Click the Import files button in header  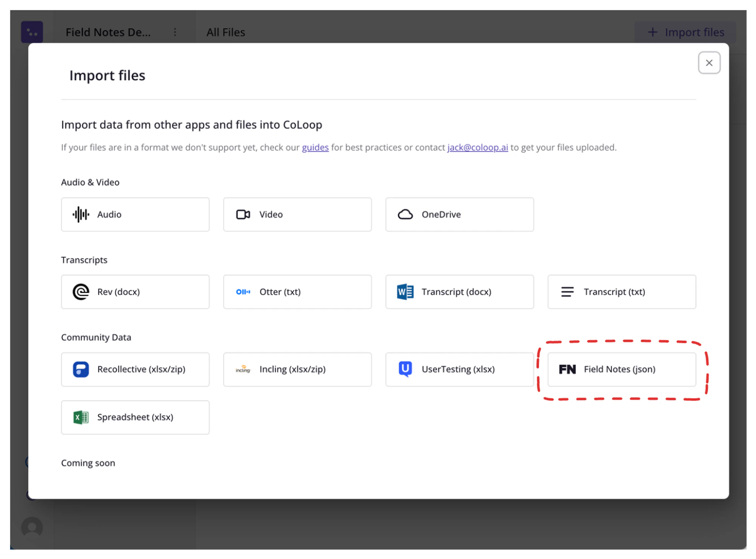click(x=686, y=32)
